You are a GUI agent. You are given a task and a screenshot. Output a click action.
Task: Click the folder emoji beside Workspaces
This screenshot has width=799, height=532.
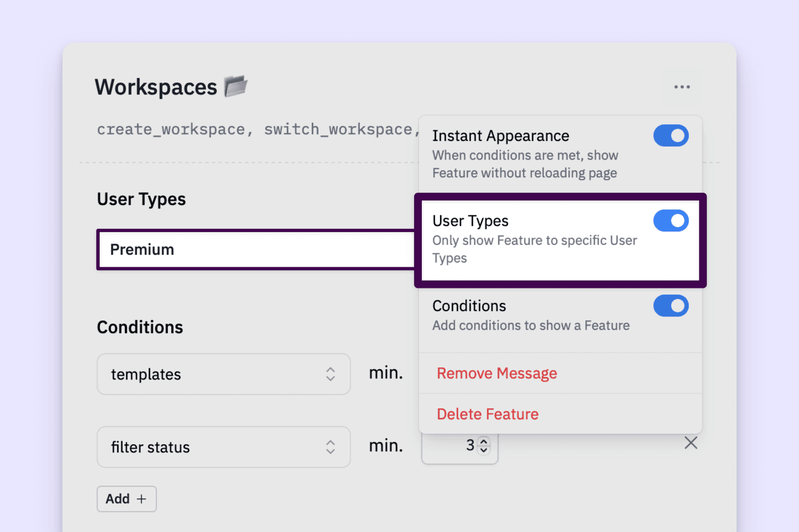tap(236, 87)
